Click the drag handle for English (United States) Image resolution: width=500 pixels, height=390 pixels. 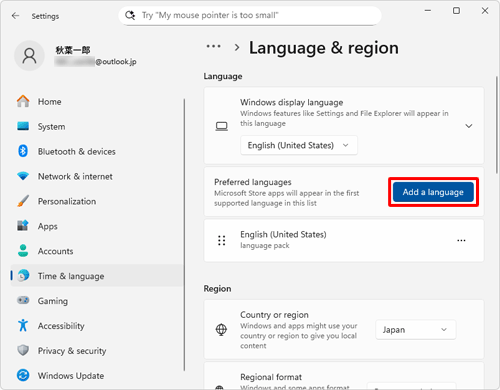(222, 240)
